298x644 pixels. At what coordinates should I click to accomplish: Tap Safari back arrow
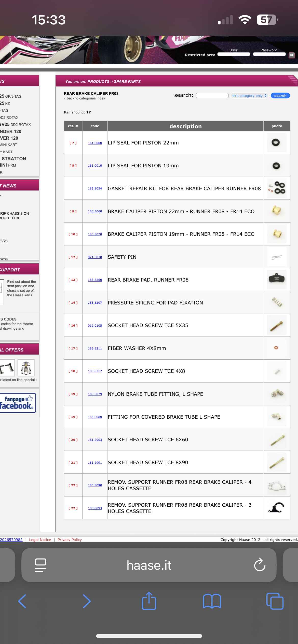click(x=22, y=601)
